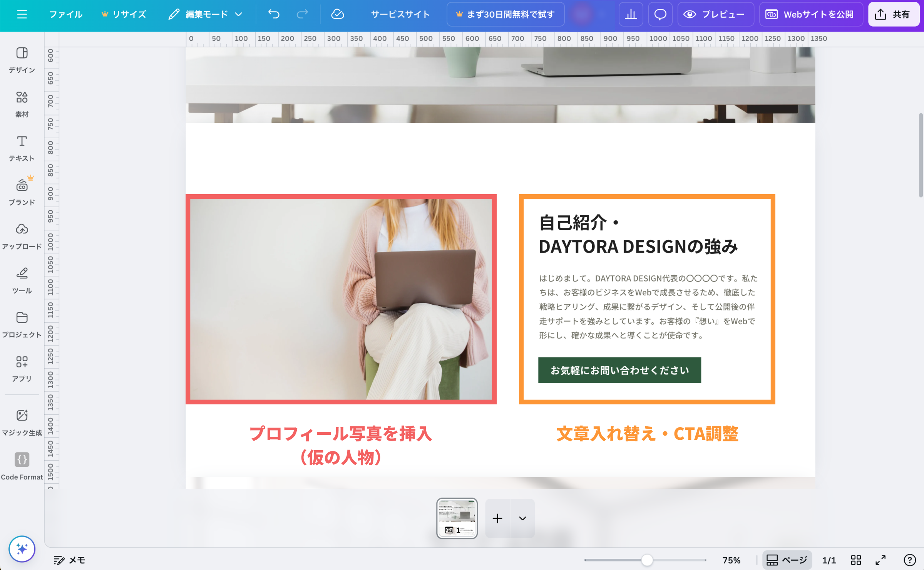Open the Code Format app
Screen dimensions: 924x570
pos(22,466)
